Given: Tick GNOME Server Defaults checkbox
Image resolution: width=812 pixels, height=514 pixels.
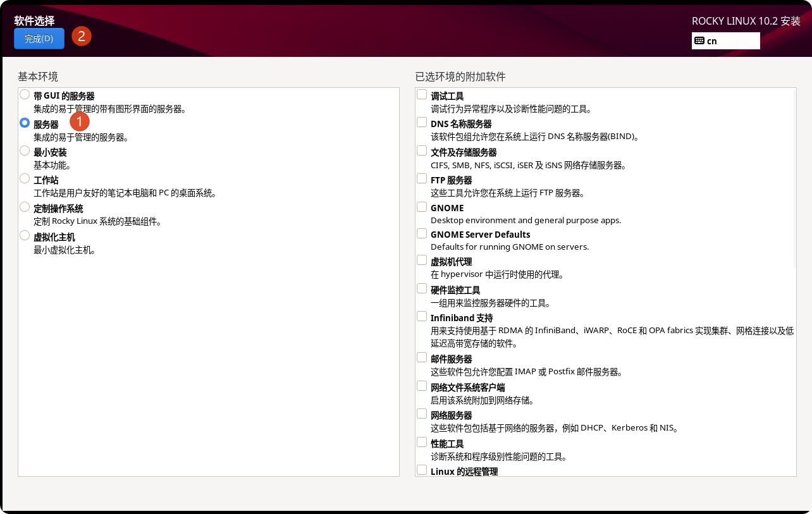Looking at the screenshot, I should pyautogui.click(x=422, y=233).
